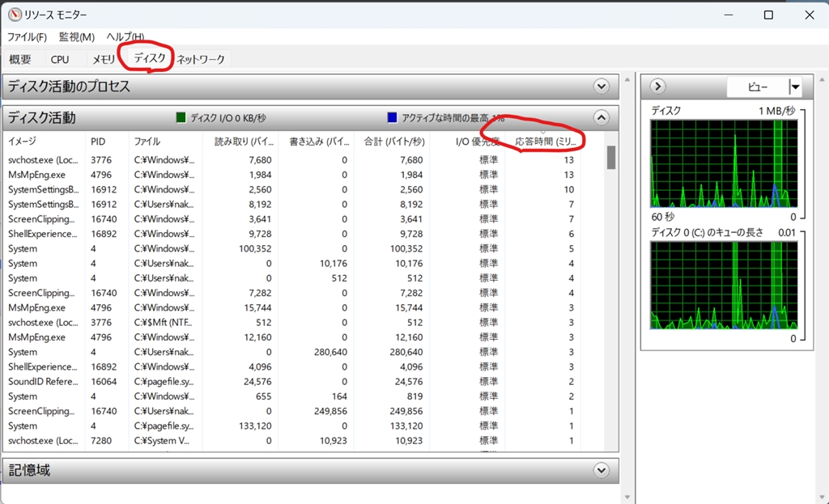Expand the 記憶域 section chevron
This screenshot has width=829, height=504.
[x=602, y=470]
